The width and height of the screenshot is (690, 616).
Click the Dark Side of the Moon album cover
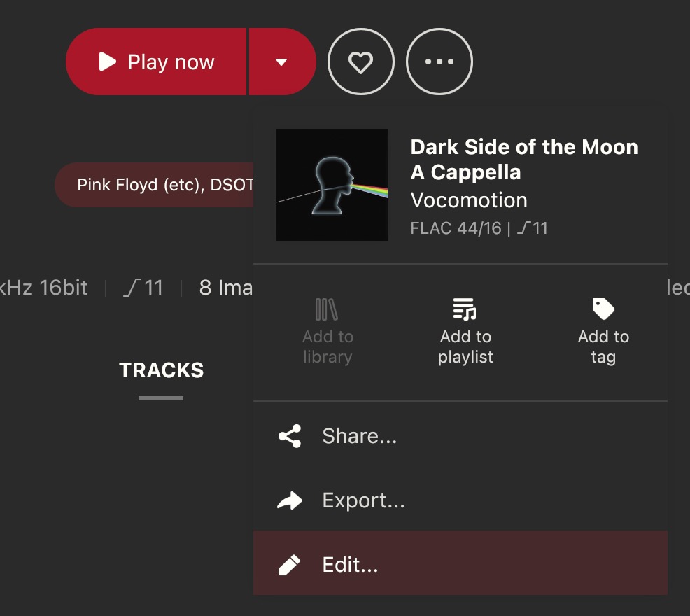pyautogui.click(x=332, y=185)
